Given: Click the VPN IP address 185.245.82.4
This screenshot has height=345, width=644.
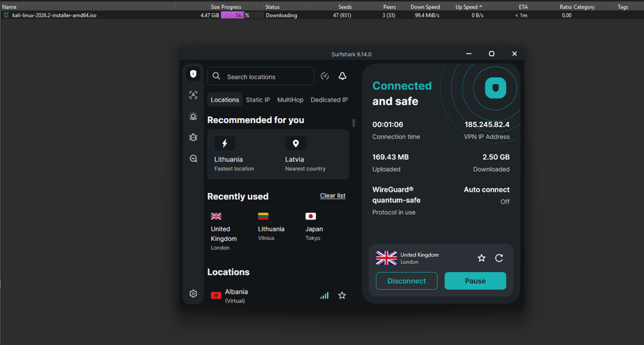Looking at the screenshot, I should click(487, 124).
